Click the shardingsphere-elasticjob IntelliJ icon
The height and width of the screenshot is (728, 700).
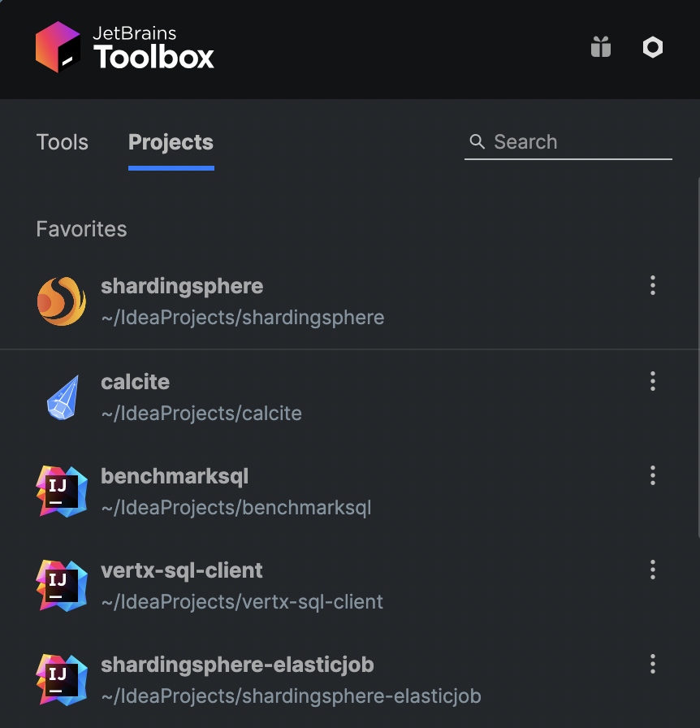[x=62, y=680]
